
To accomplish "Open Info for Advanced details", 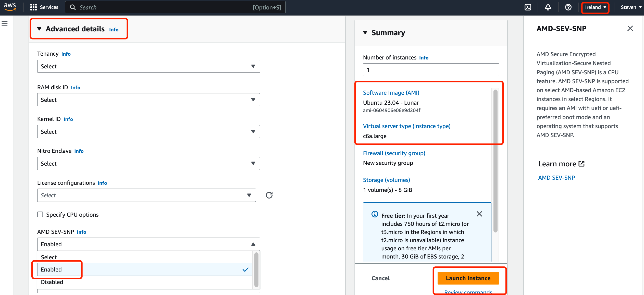I will pyautogui.click(x=114, y=30).
